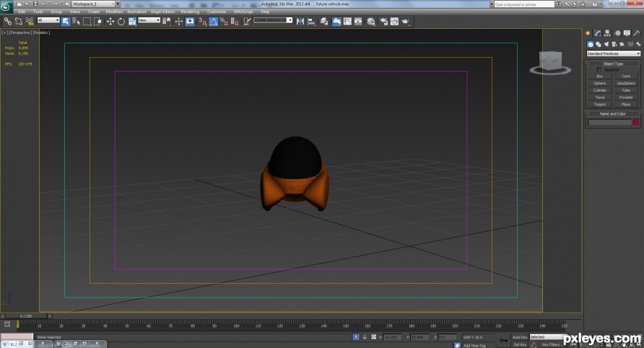Click the GeoSphere primitive button
The width and height of the screenshot is (644, 348).
(x=626, y=83)
